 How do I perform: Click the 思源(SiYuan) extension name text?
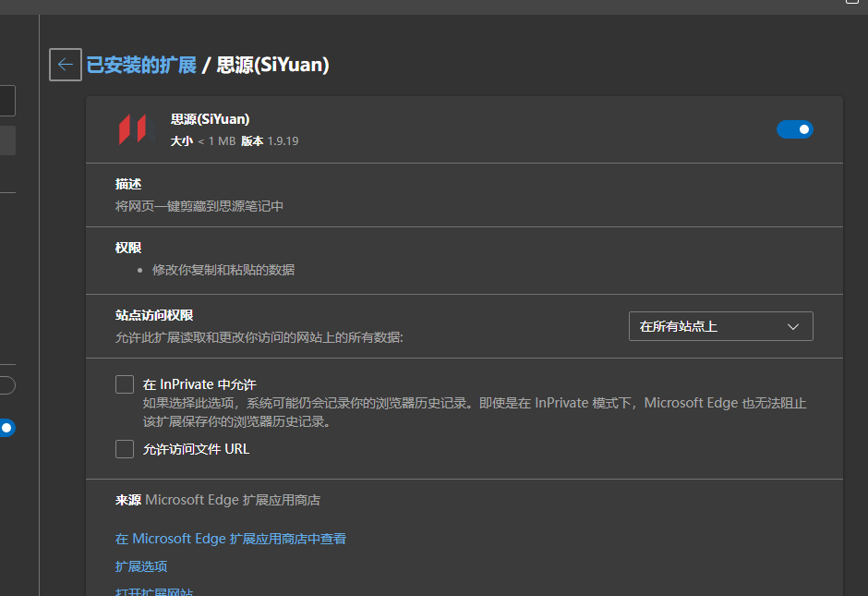211,119
